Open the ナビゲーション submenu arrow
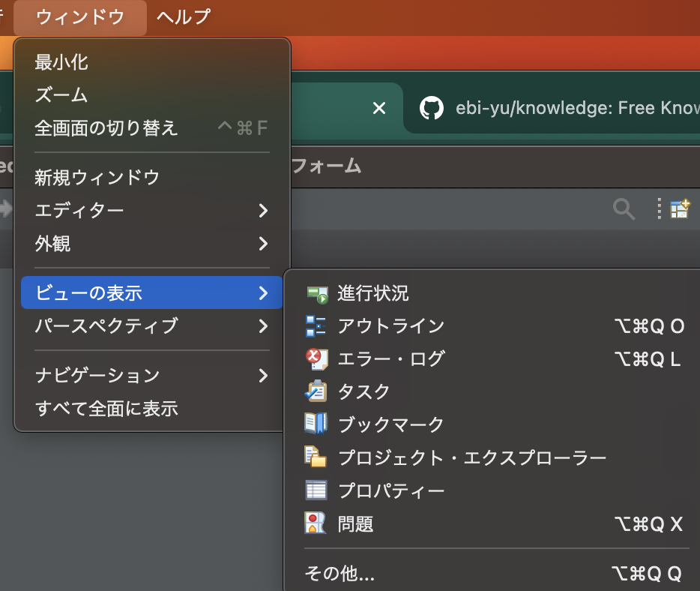The width and height of the screenshot is (700, 591). [264, 376]
